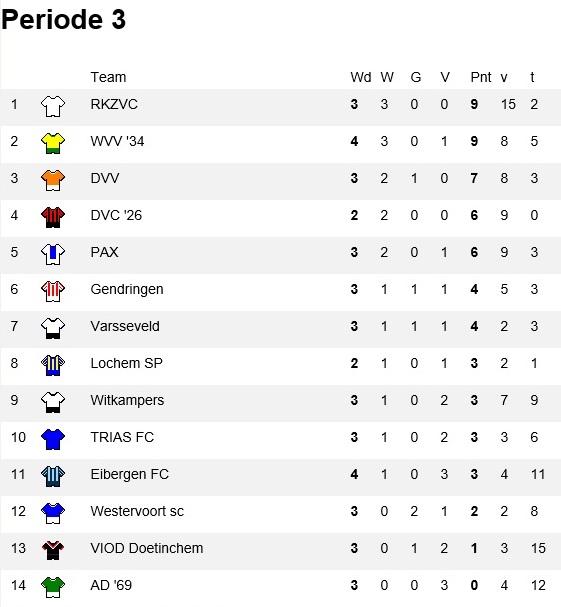Click the Wd column header
The image size is (561, 607).
(361, 77)
